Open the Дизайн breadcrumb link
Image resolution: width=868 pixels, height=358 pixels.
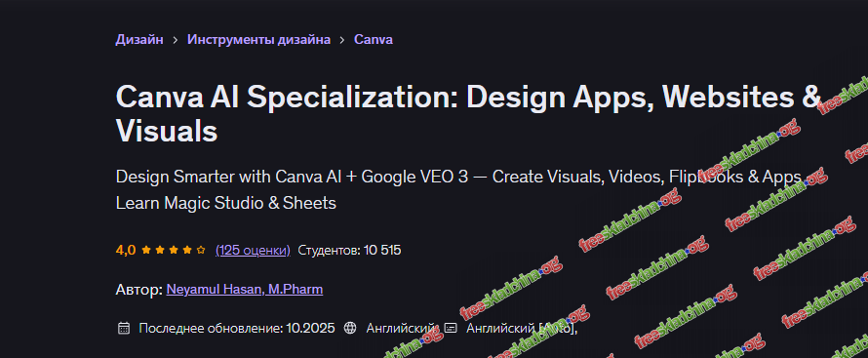138,39
